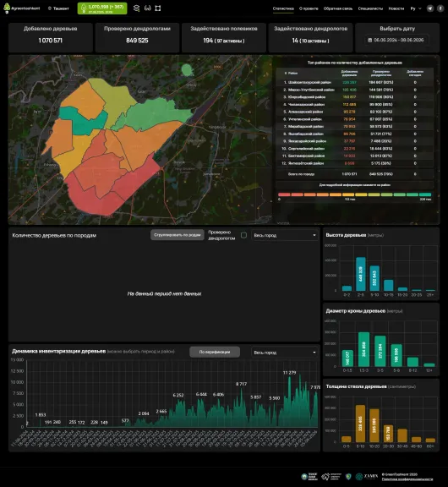Select row 9 Яккасарайский район

[x=354, y=141]
